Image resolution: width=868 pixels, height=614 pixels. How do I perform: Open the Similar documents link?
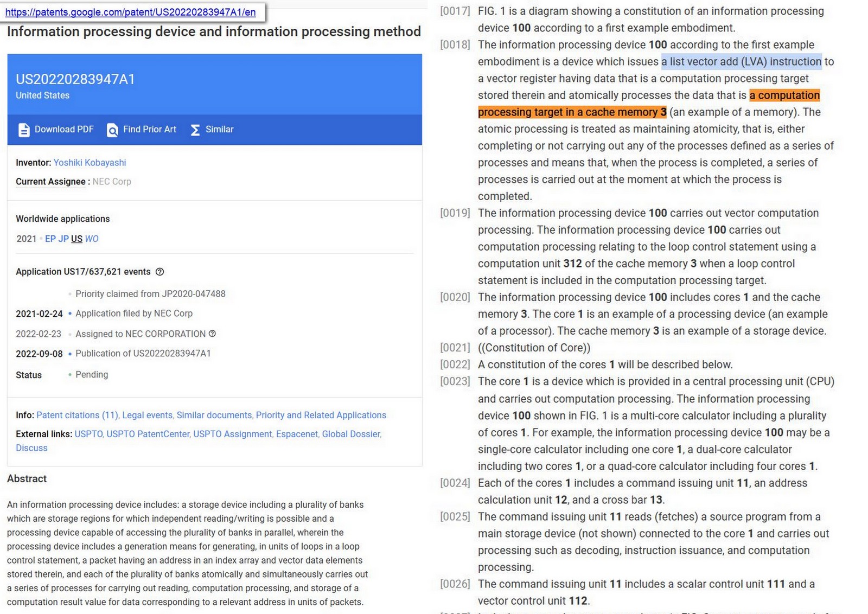click(213, 415)
